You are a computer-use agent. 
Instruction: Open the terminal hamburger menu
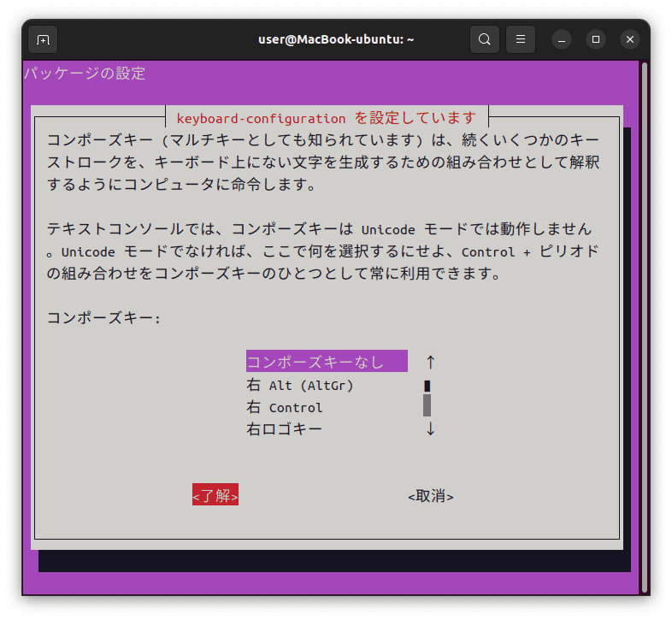point(521,39)
